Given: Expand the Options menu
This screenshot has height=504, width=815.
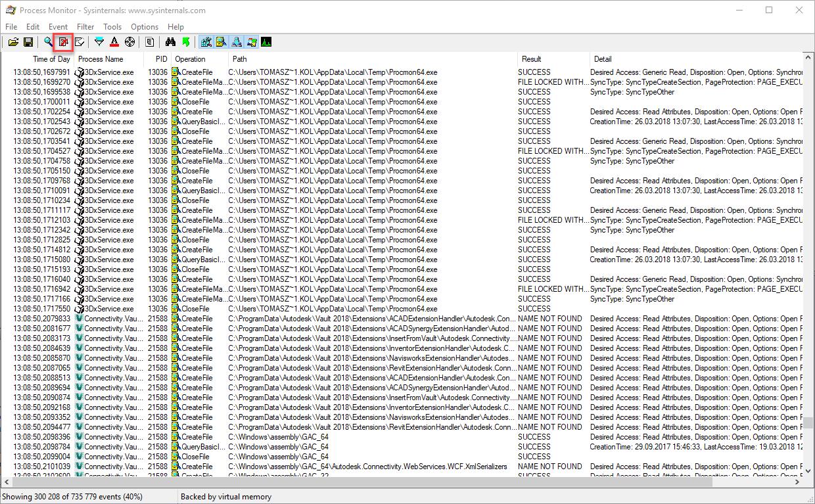Looking at the screenshot, I should 145,27.
